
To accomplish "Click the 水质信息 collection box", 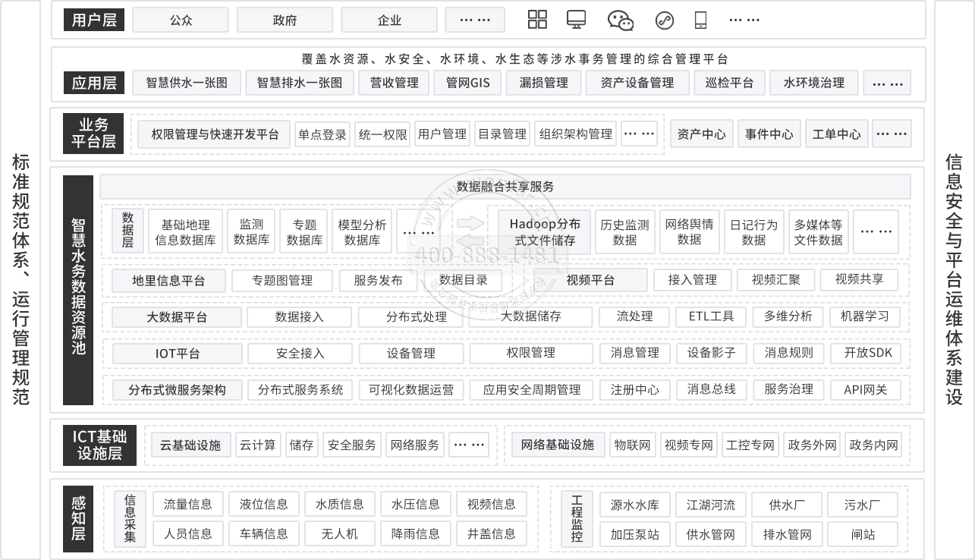I will click(339, 504).
